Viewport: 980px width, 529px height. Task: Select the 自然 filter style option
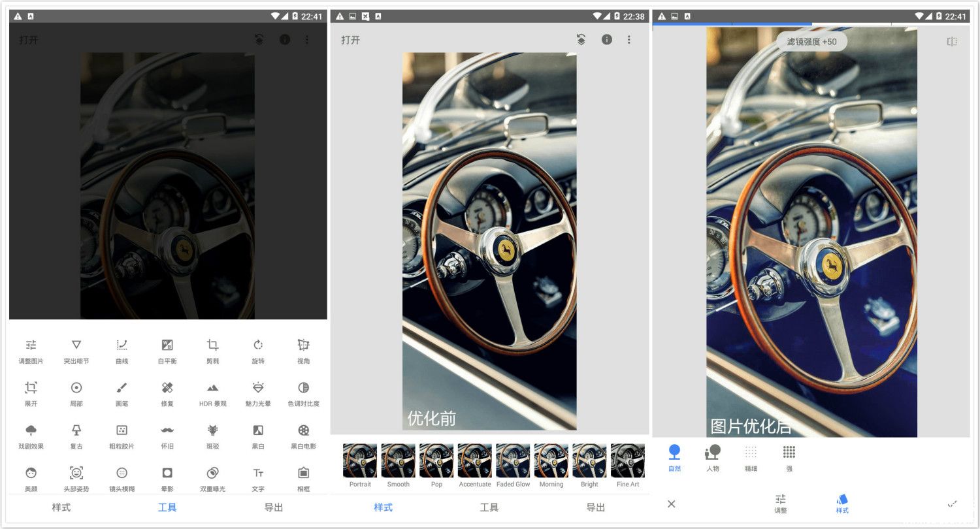point(674,457)
